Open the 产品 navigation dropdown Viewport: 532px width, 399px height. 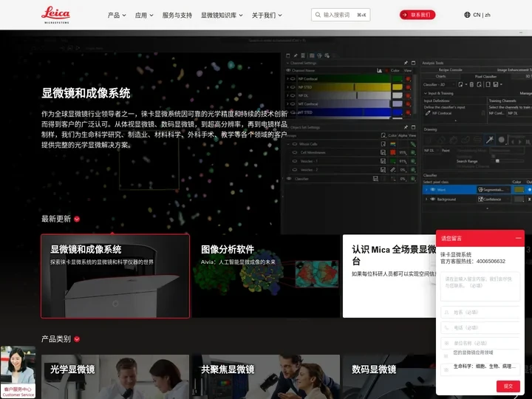coord(117,15)
